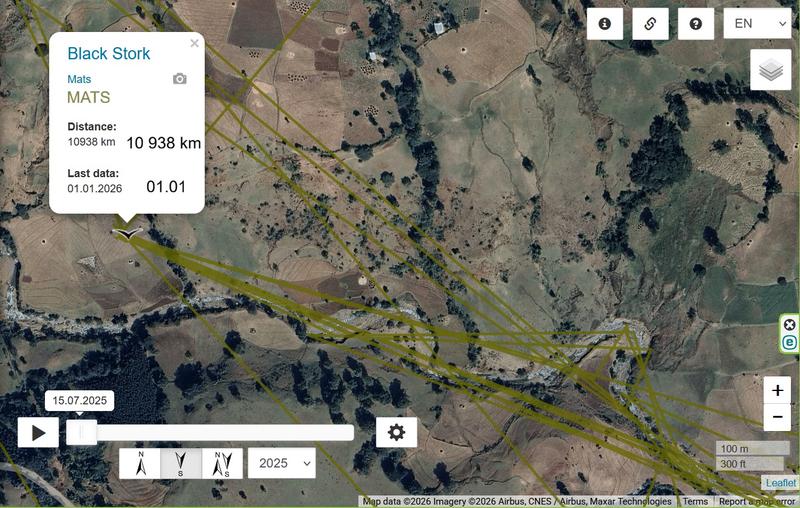This screenshot has width=800, height=508.
Task: Dismiss the side widget x icon
Action: point(789,325)
